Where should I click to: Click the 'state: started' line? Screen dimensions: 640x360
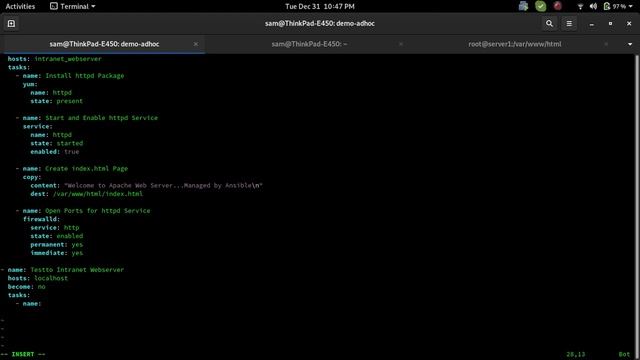click(x=56, y=143)
